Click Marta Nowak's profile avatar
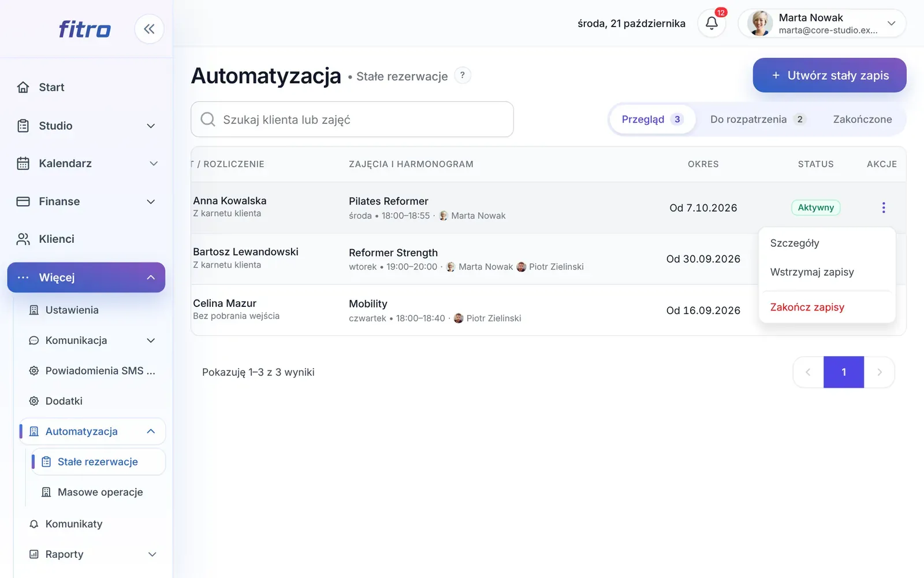 tap(760, 24)
